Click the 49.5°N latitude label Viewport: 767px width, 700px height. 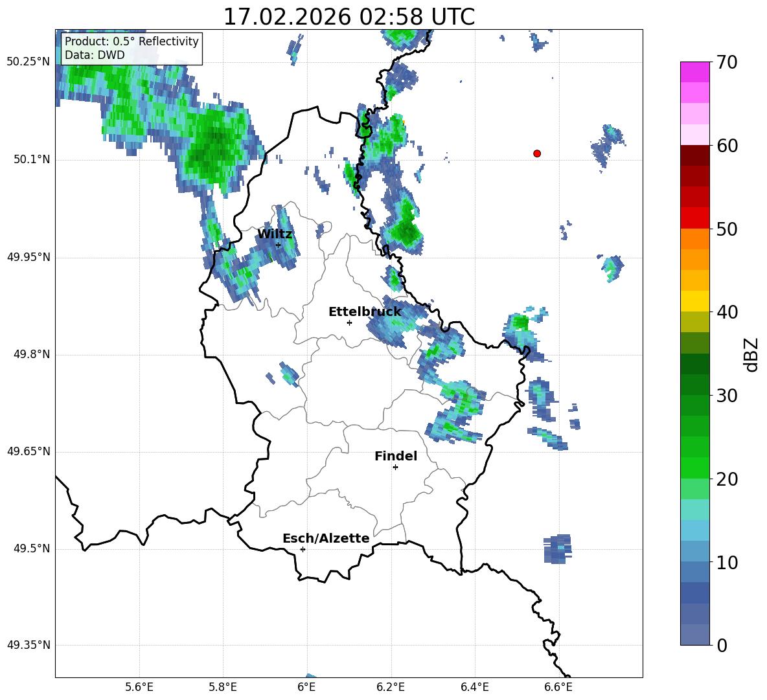(32, 548)
